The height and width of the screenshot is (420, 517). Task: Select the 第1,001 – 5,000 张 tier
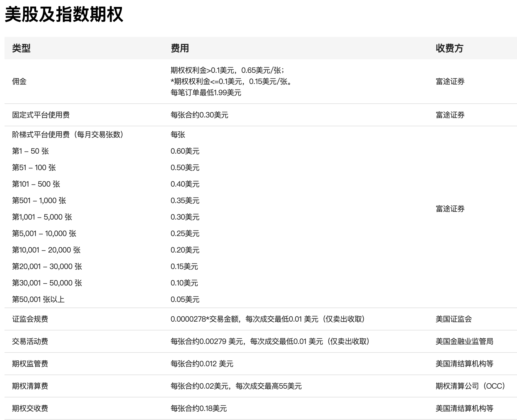click(42, 217)
